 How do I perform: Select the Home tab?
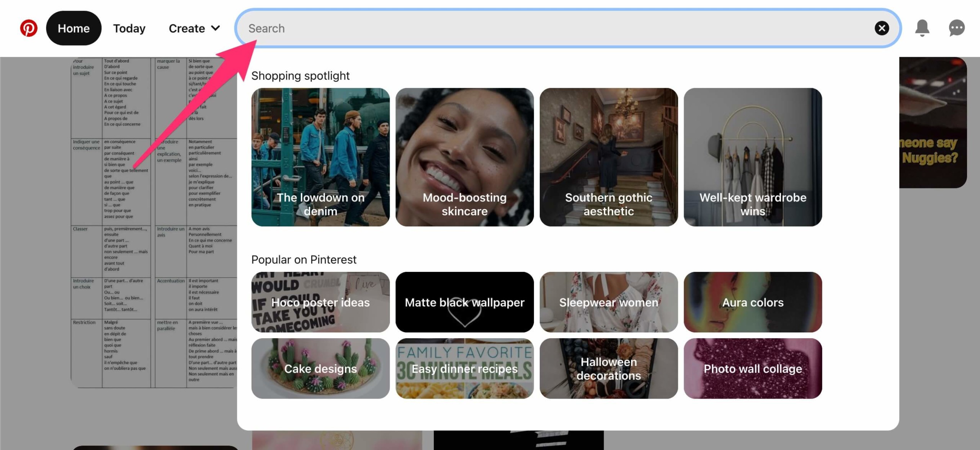(73, 28)
